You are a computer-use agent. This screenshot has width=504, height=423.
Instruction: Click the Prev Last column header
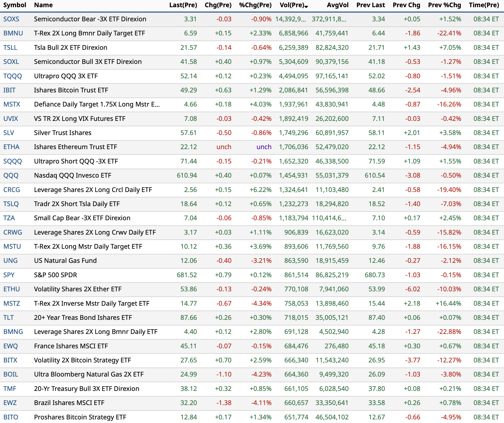tap(370, 5)
